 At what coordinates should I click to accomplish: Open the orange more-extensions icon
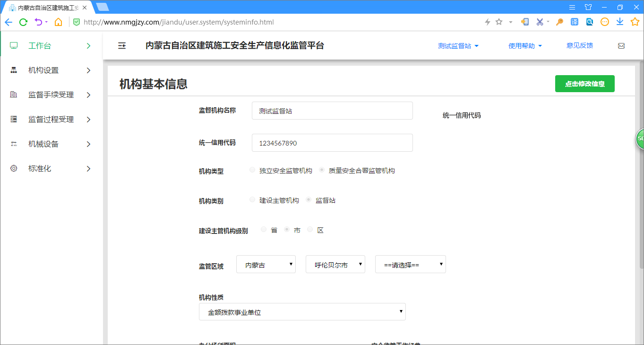coord(605,22)
